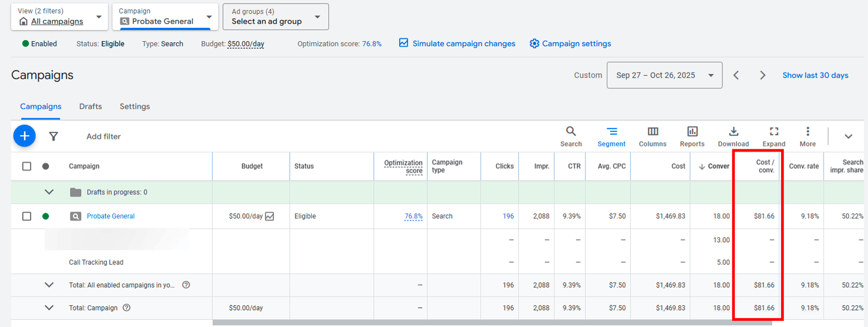Open the More options menu
This screenshot has width=868, height=327.
(807, 136)
